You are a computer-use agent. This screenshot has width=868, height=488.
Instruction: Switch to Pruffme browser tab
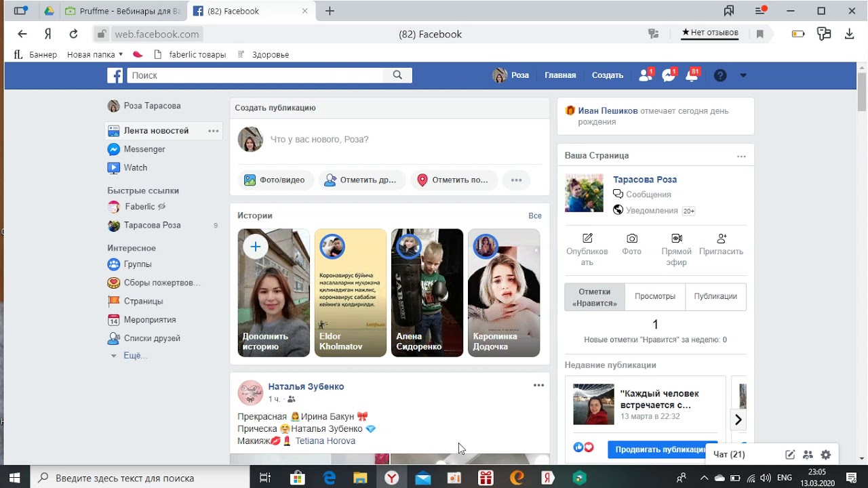123,12
